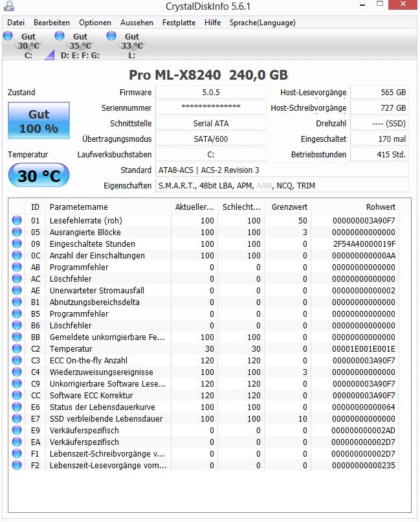Click status orb for row AB Programmfehler
Image resolution: width=420 pixels, height=522 pixels.
point(17,267)
